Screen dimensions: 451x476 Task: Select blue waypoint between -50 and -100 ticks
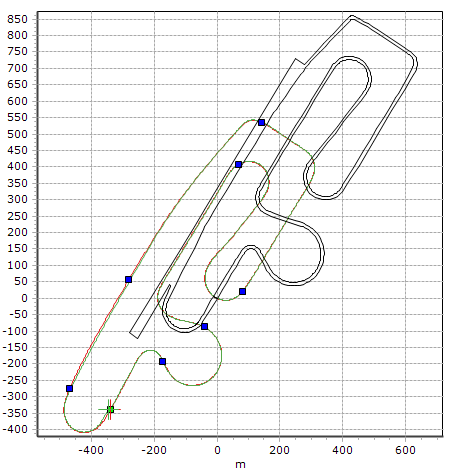205,326
